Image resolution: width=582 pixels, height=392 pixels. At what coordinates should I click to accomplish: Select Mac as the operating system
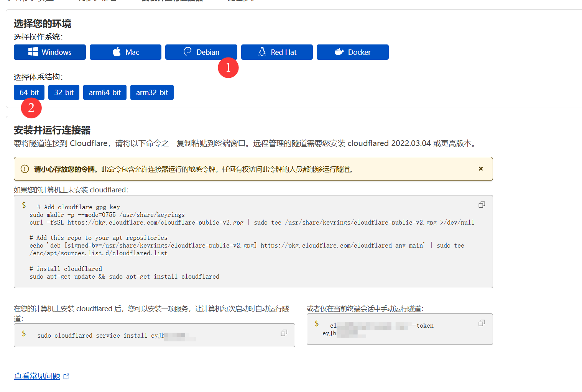click(125, 52)
